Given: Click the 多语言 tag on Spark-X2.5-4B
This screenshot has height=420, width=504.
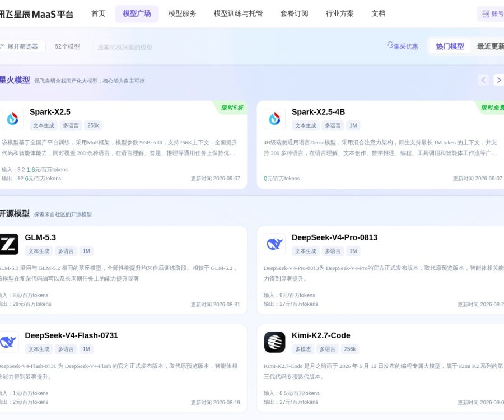Looking at the screenshot, I should pos(332,125).
